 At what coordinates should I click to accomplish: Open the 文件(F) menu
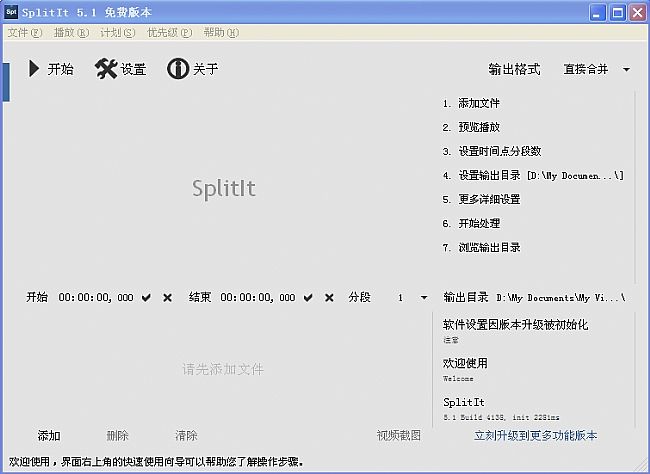25,32
